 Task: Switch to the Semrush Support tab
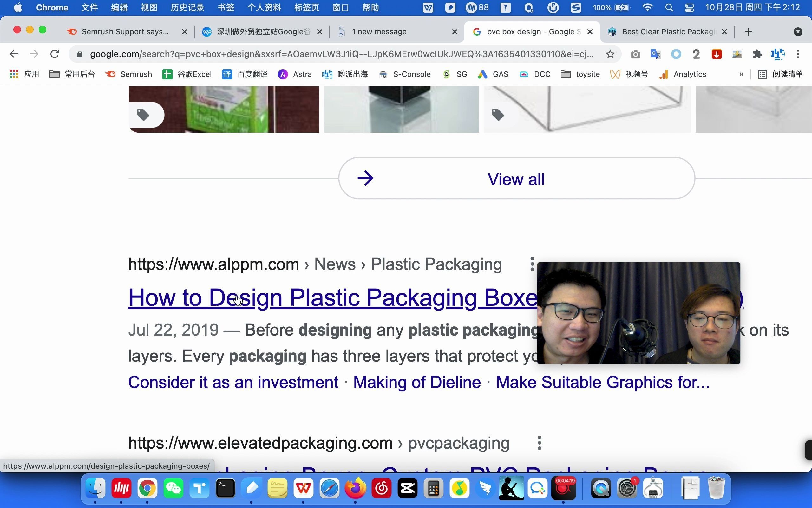125,31
